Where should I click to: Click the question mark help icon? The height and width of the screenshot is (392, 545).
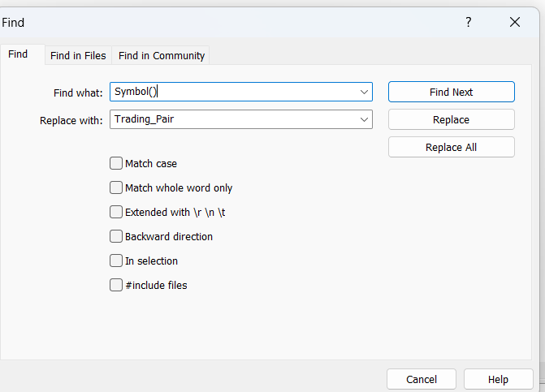click(469, 23)
